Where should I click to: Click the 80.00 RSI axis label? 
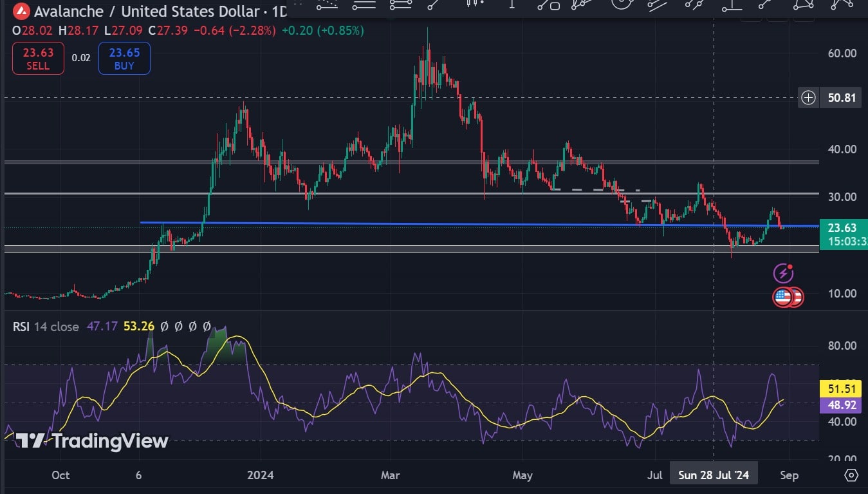click(842, 345)
